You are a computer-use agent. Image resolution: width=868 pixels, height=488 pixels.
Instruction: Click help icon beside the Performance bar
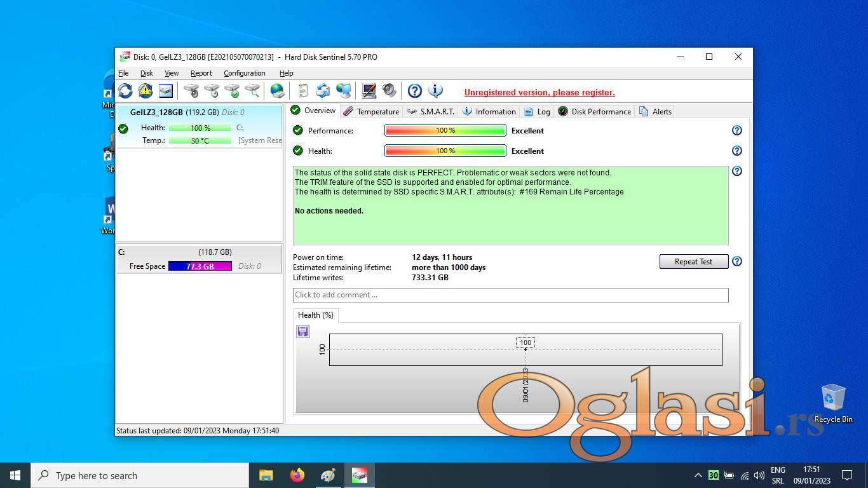736,130
